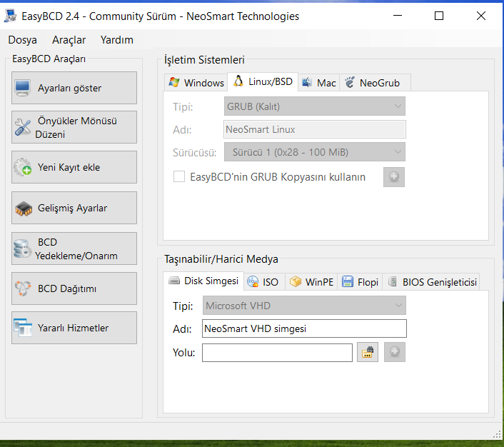Click the Mac Finder icon on the Mac tab
504x447 pixels.
coord(307,82)
